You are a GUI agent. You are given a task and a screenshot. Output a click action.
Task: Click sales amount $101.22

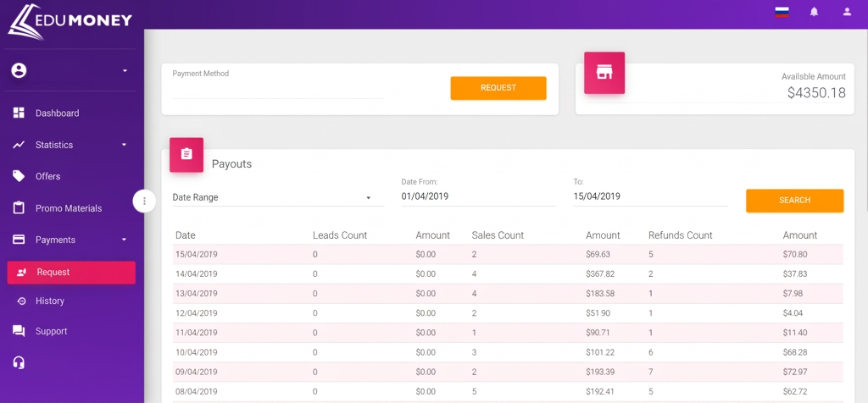600,352
